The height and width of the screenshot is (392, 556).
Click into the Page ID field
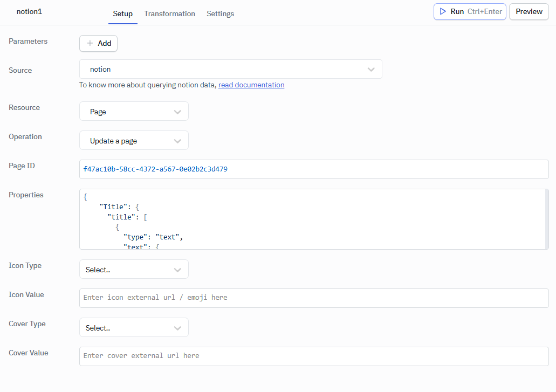coord(314,169)
